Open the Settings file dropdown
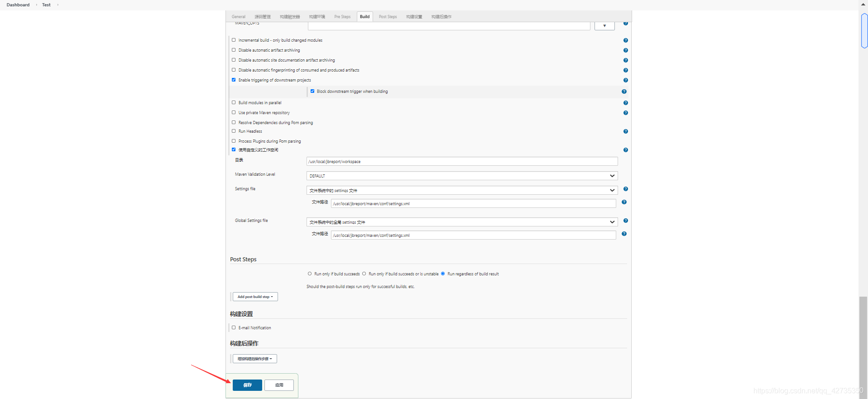The image size is (868, 399). pos(462,190)
